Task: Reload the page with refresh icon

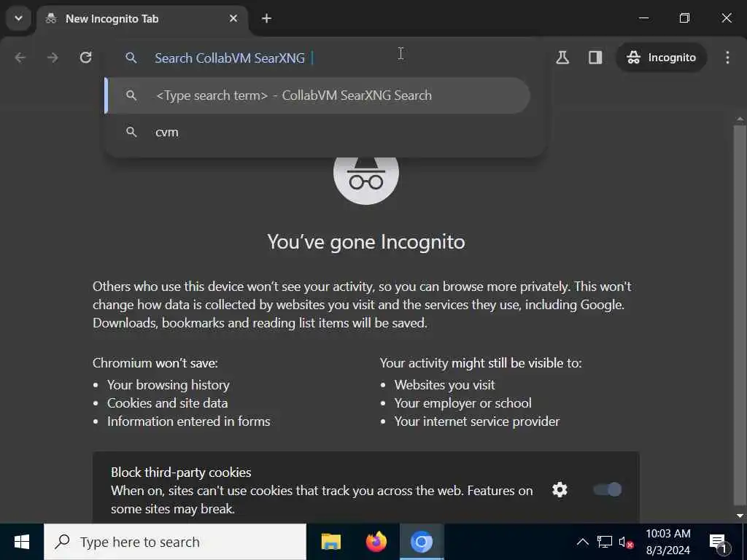Action: (85, 58)
